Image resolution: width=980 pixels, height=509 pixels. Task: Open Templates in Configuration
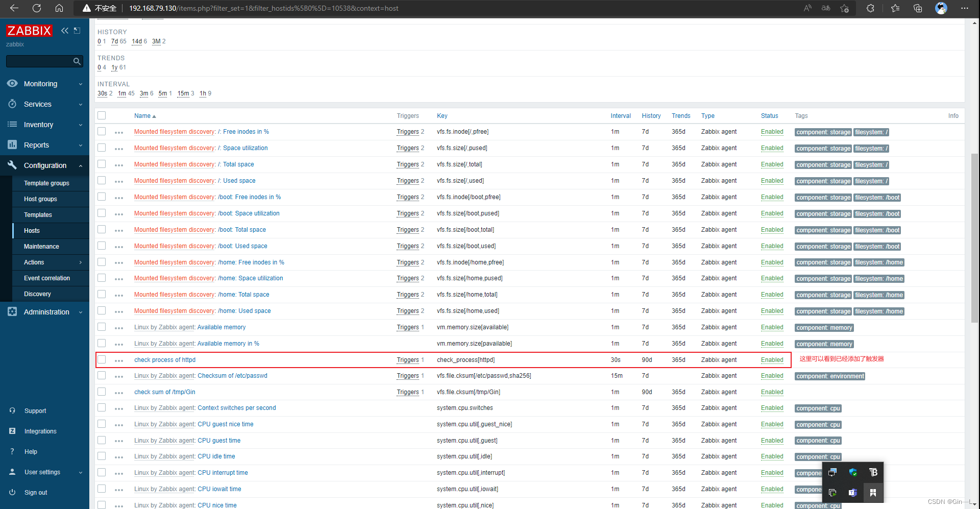pyautogui.click(x=38, y=215)
